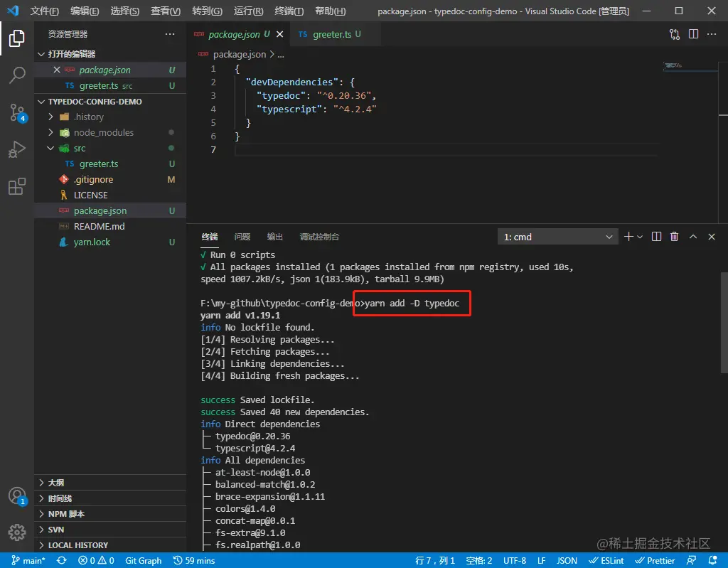Click the Git Graph status bar button

coord(143,560)
